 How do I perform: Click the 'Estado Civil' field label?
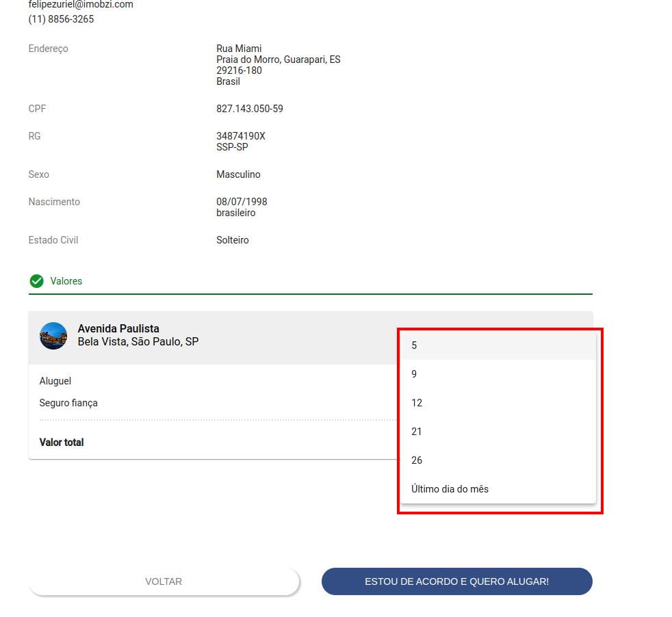tap(53, 240)
